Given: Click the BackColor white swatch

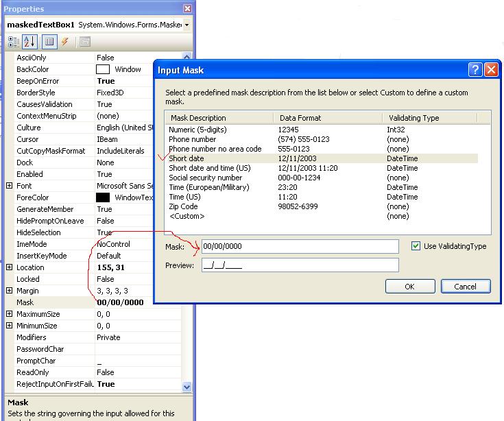Looking at the screenshot, I should tap(103, 69).
